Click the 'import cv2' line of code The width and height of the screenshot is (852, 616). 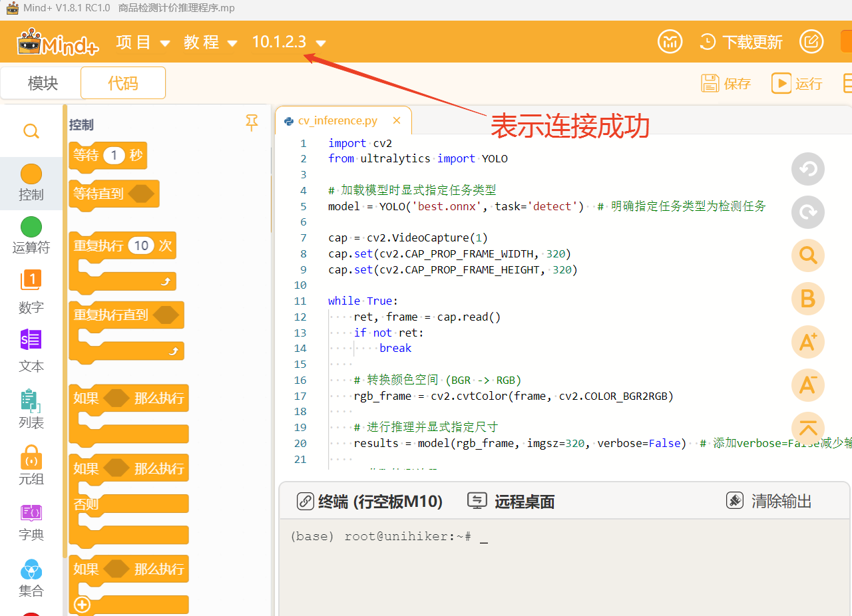pyautogui.click(x=360, y=143)
